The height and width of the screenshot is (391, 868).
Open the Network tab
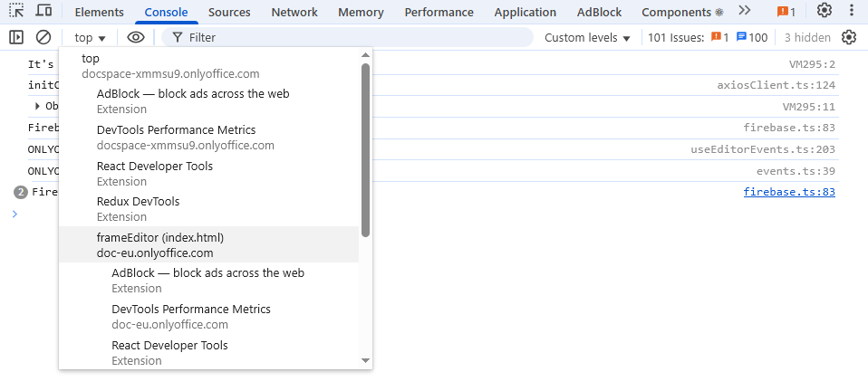[x=294, y=12]
